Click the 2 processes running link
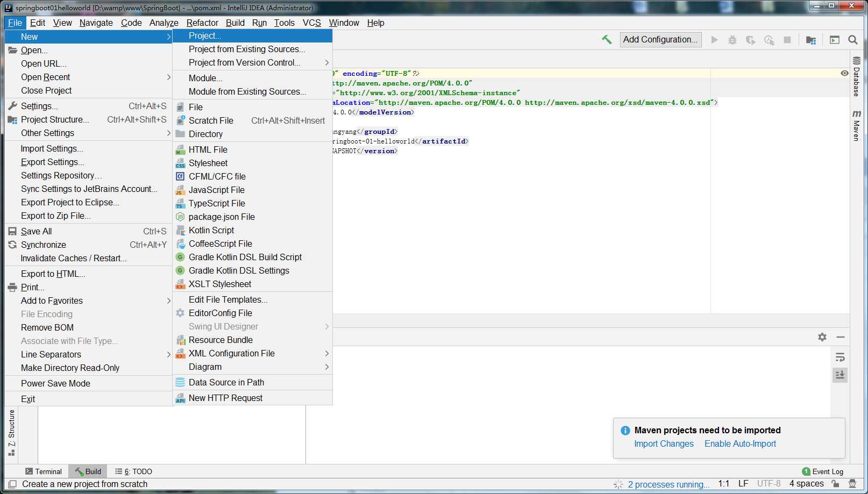 [668, 484]
